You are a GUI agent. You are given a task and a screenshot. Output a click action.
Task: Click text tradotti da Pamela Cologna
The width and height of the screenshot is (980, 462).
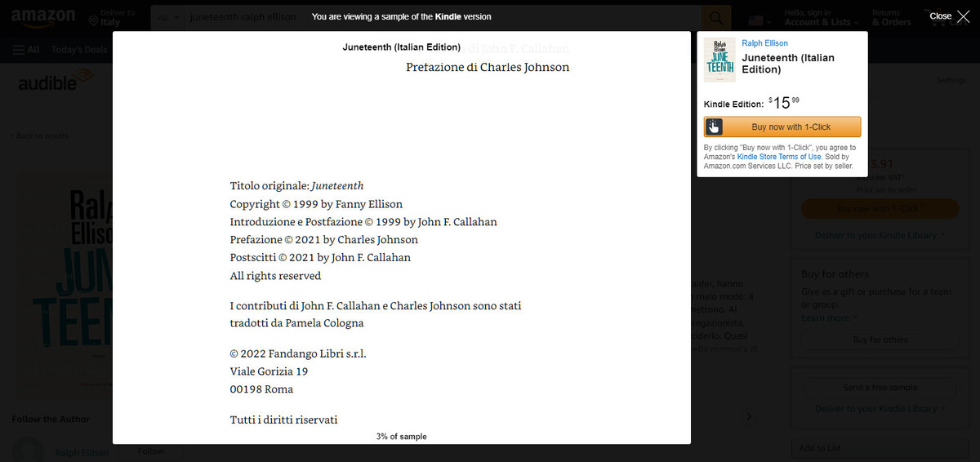pyautogui.click(x=297, y=323)
